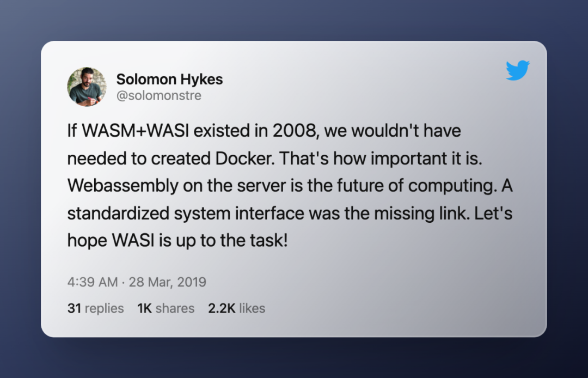Show the 2.2K likes list
Screen dimensions: 588x378
tap(236, 308)
